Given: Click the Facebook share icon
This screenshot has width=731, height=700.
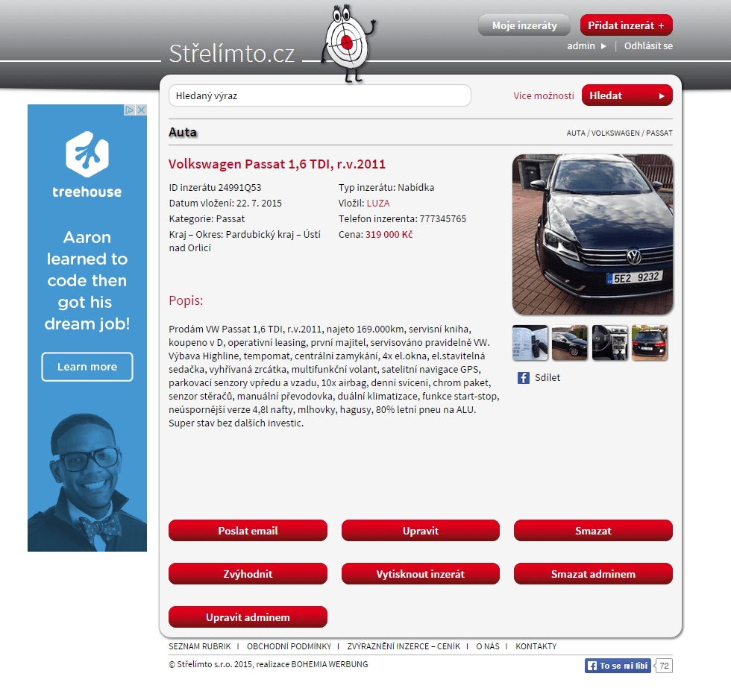Looking at the screenshot, I should coord(523,378).
